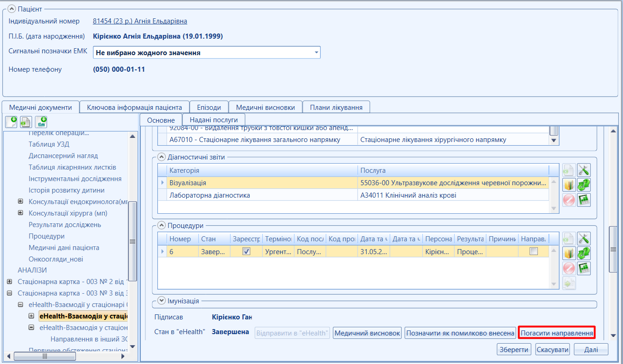Click the add-record icon in Діагностичні звіти
This screenshot has height=364, width=623.
(569, 171)
